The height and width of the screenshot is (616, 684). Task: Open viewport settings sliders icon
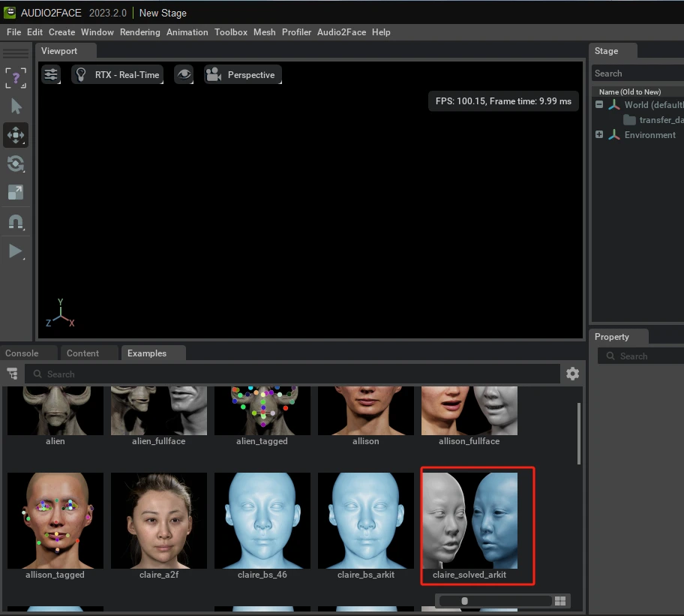click(51, 74)
